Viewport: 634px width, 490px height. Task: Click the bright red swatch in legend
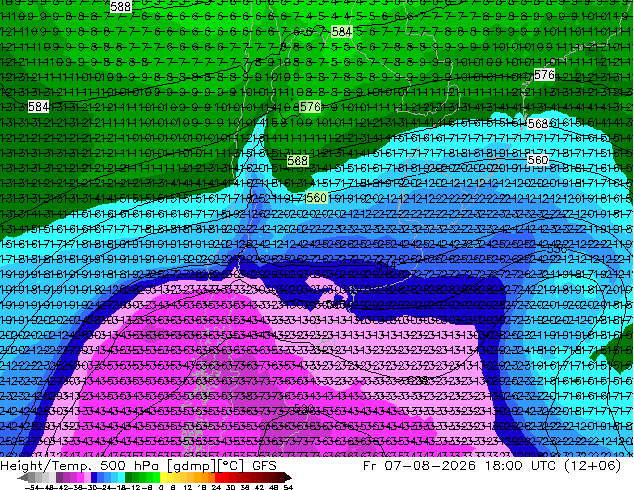pos(218,478)
